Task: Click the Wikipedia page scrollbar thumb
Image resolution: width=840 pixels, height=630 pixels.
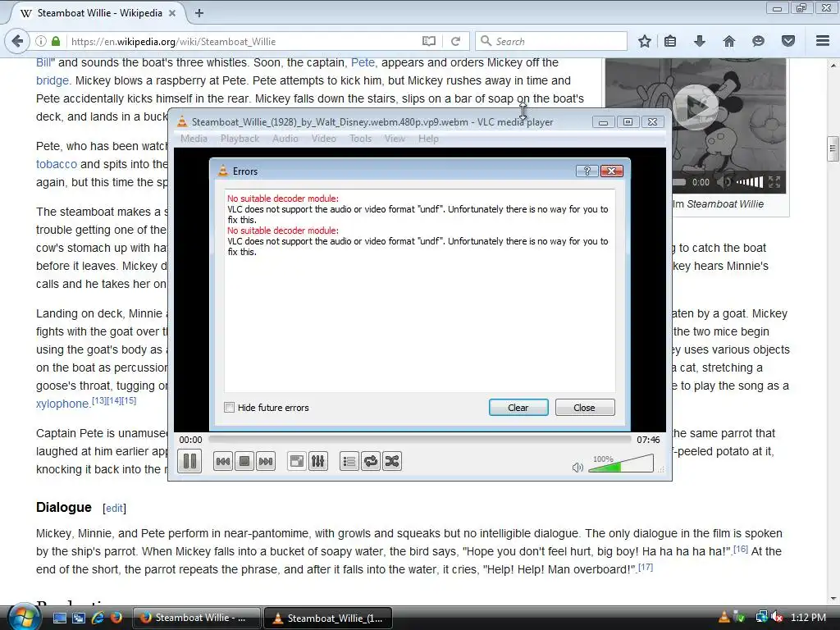Action: [x=832, y=149]
